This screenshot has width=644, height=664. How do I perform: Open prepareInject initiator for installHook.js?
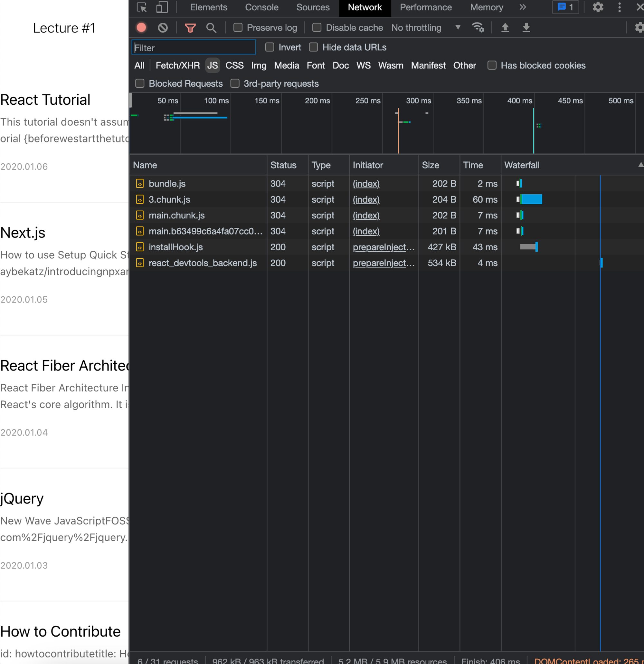click(384, 247)
